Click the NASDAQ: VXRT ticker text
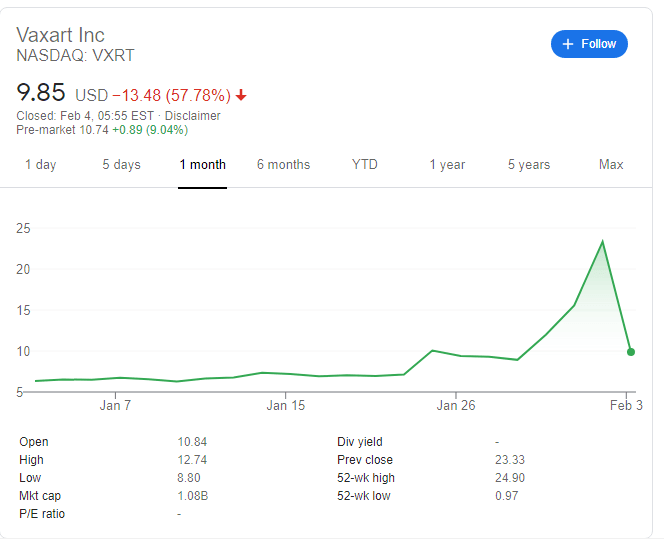This screenshot has height=539, width=664. 75,56
